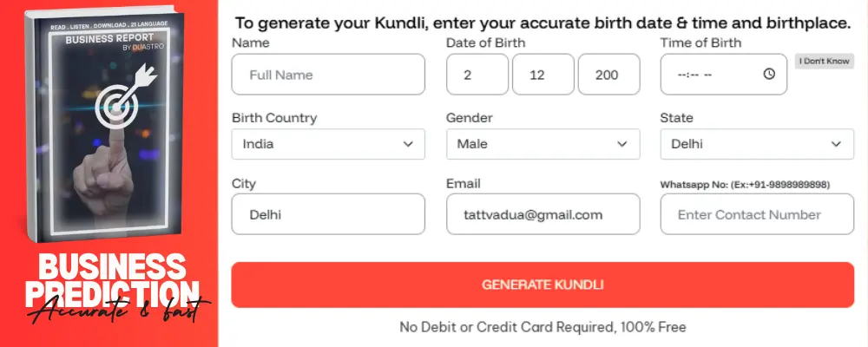Click the chevron arrow in Gender dropdown
Viewport: 868px width, 347px height.
(x=621, y=144)
